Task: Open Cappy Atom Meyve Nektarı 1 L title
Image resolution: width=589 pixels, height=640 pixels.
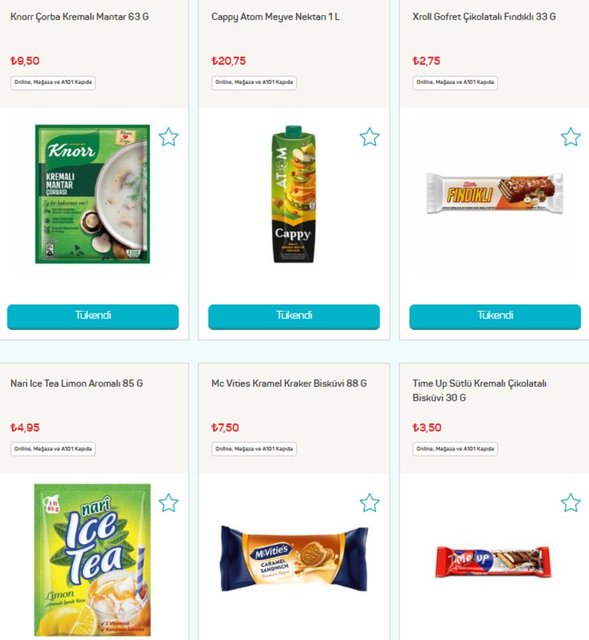Action: (x=275, y=17)
